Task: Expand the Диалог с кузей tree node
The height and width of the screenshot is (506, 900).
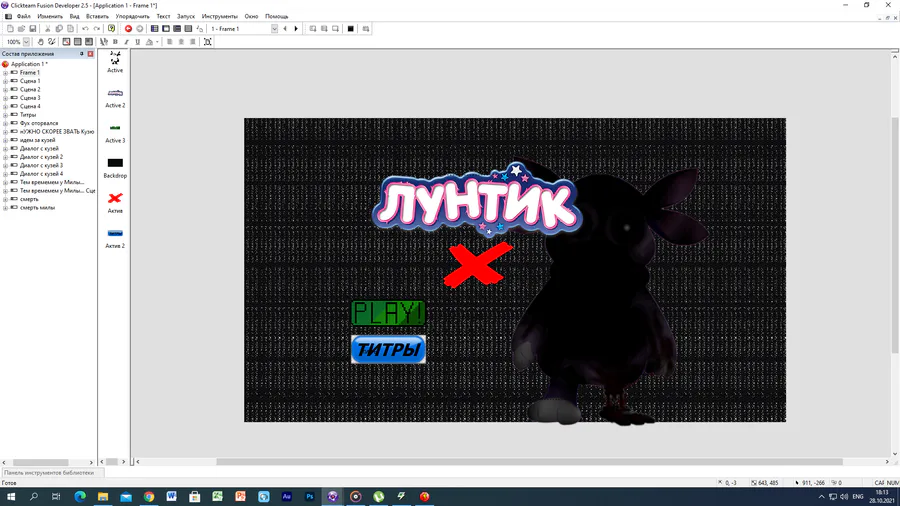Action: point(5,149)
